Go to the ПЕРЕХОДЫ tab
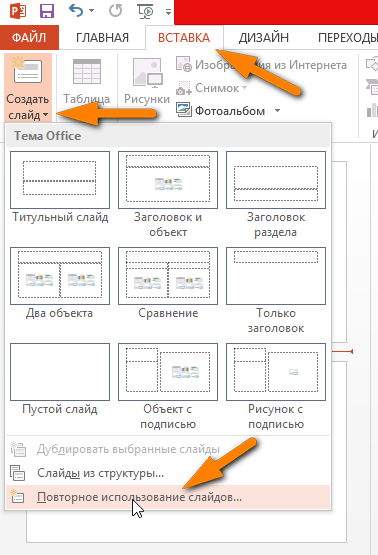378x555 pixels. pyautogui.click(x=348, y=38)
